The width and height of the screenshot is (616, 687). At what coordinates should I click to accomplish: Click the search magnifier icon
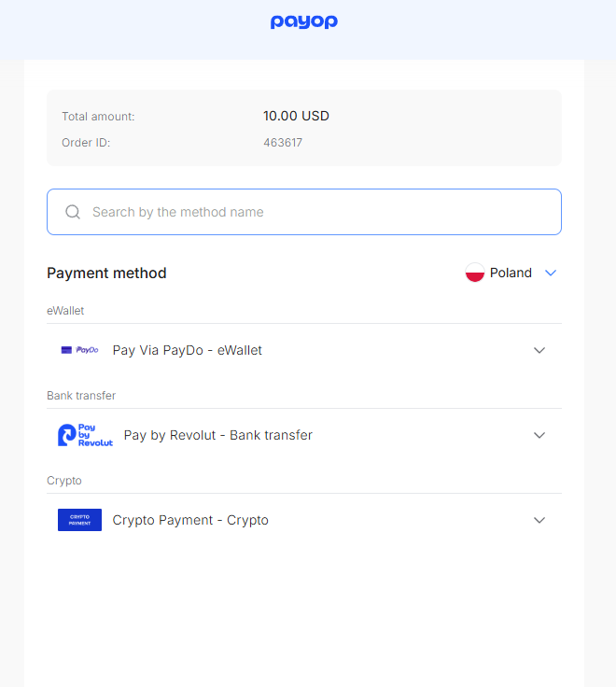point(73,212)
